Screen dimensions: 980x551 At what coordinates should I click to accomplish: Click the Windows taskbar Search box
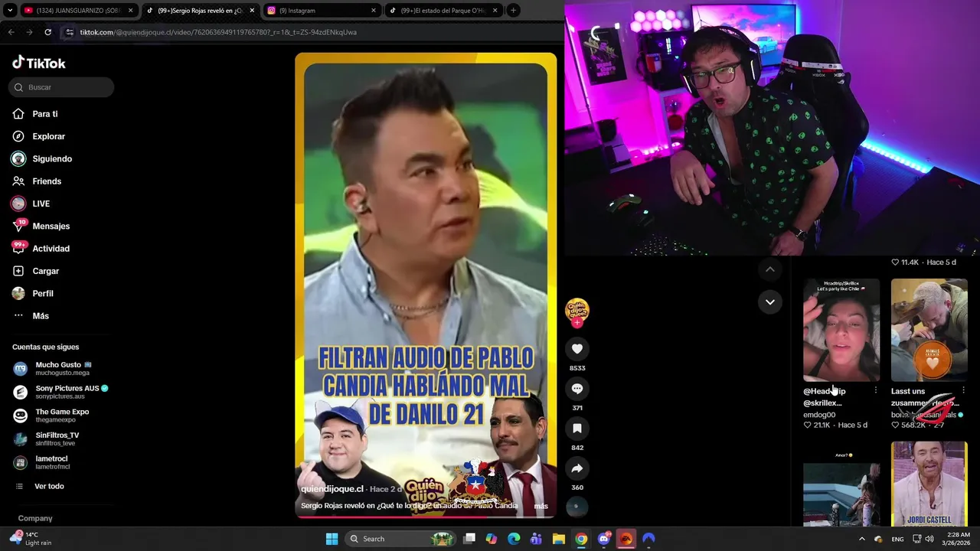coord(399,539)
